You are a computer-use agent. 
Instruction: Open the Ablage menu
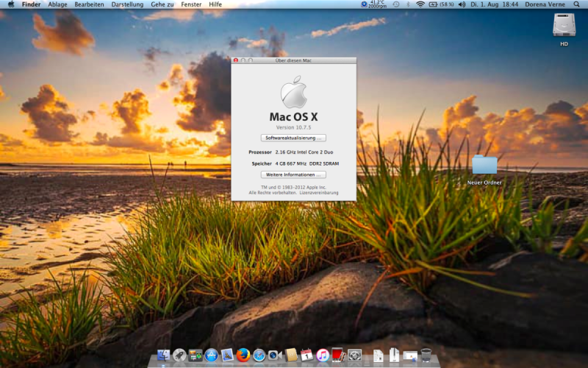click(x=57, y=4)
